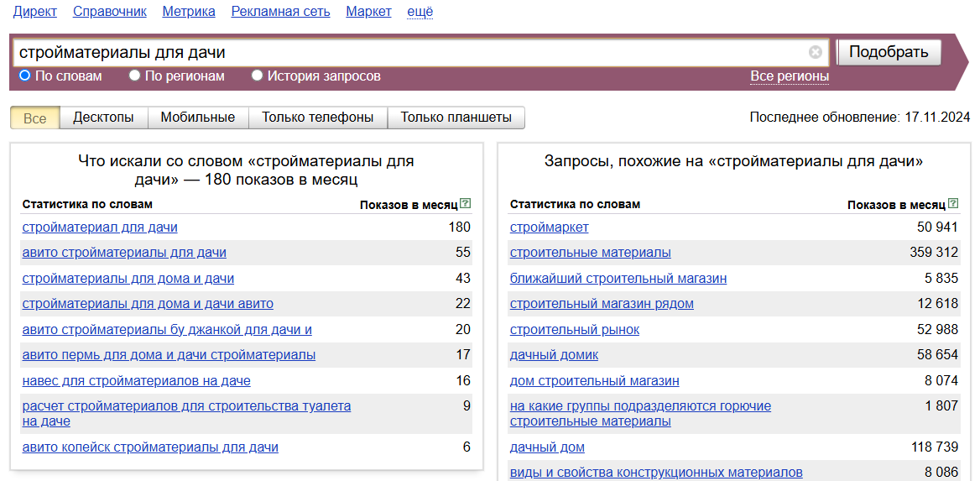The height and width of the screenshot is (481, 980).
Task: Click right panel 'Статистика по словам' header
Action: pyautogui.click(x=575, y=204)
